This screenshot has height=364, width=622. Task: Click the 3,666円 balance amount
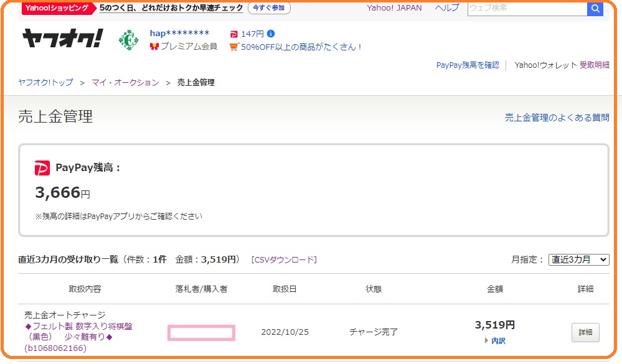click(63, 193)
